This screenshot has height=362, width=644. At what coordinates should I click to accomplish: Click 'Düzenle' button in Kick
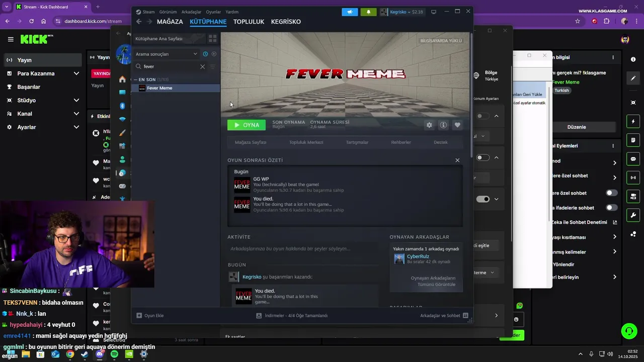[x=577, y=127]
